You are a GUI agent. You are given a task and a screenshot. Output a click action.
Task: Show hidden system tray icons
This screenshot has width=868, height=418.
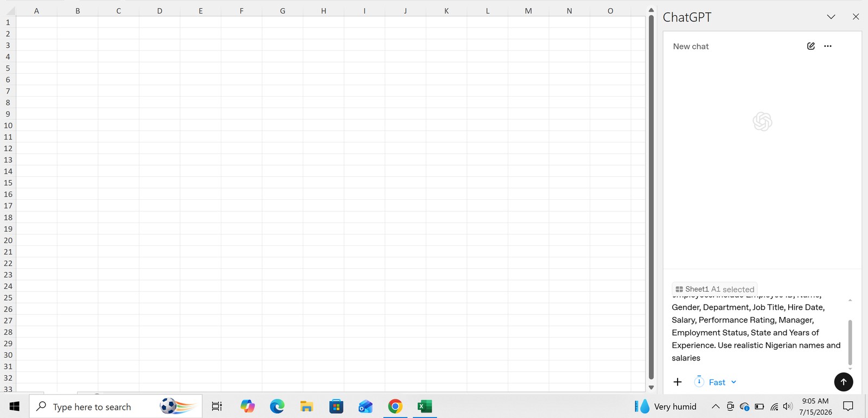coord(716,406)
